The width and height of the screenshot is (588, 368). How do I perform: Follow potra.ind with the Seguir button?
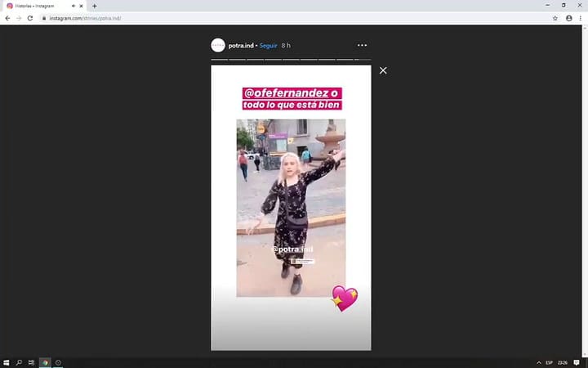[x=268, y=46]
